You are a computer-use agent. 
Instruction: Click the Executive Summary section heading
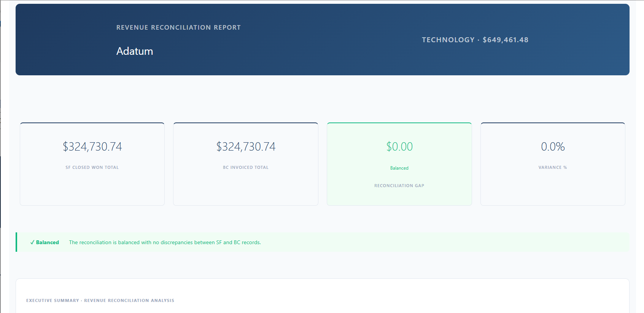coord(100,300)
